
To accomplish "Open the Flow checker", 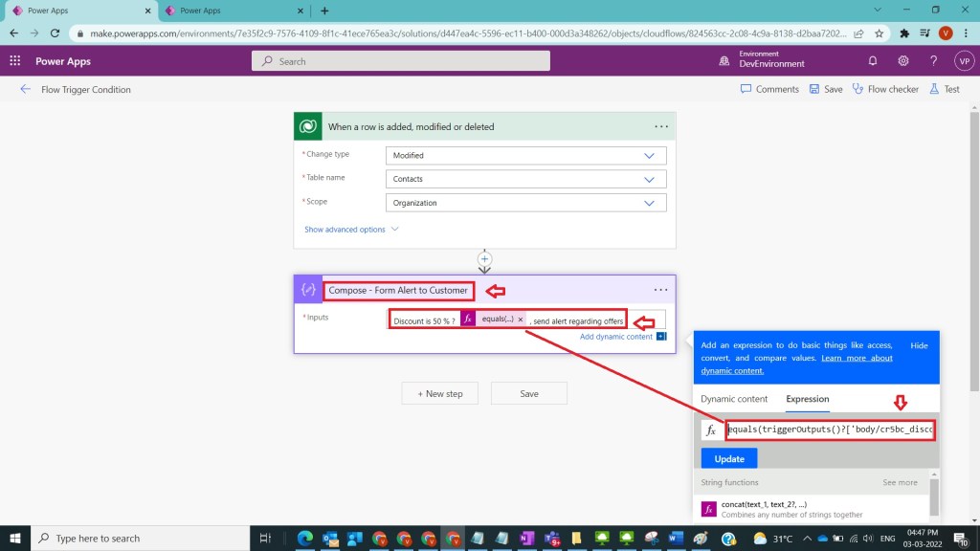I will [x=885, y=89].
